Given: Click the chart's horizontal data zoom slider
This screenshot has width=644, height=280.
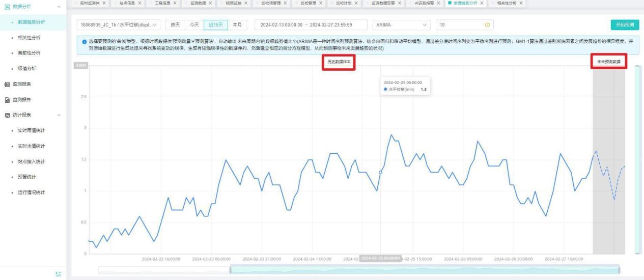Looking at the screenshot, I should 424,270.
